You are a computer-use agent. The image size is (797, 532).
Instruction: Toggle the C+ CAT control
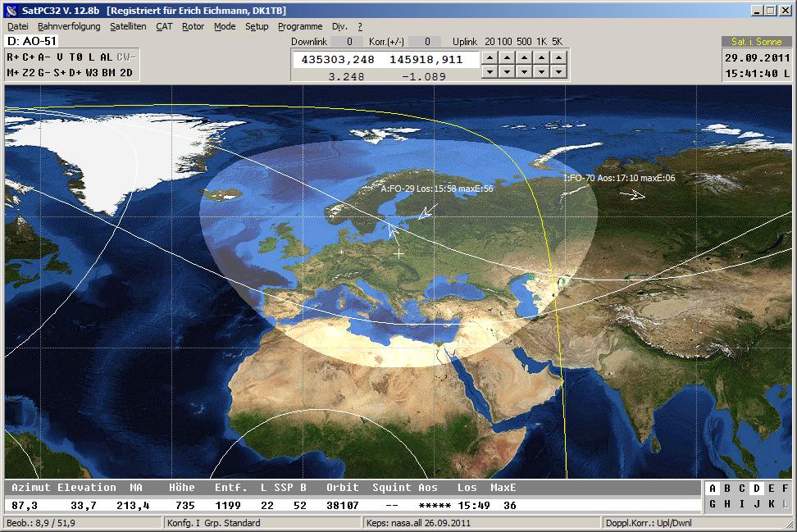(28, 57)
